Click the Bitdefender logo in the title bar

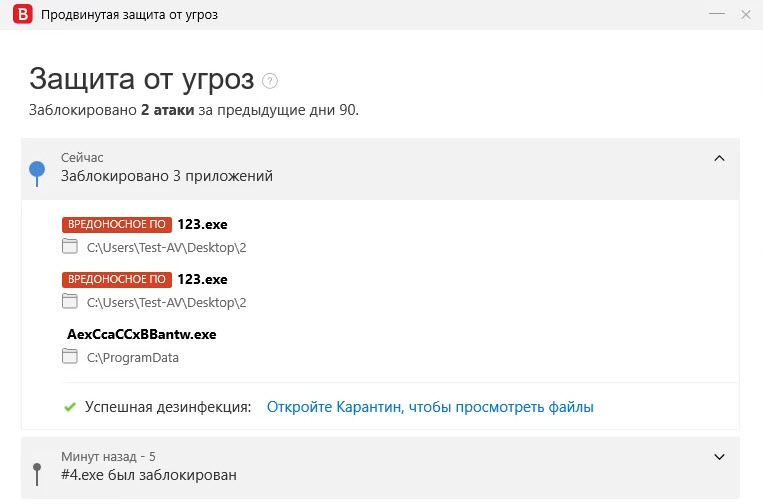click(x=20, y=15)
